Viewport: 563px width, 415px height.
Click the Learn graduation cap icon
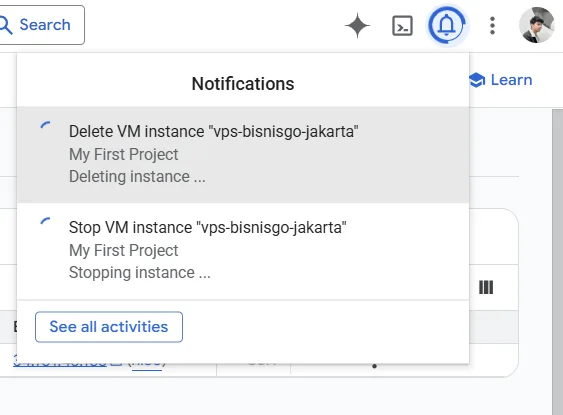[x=477, y=80]
